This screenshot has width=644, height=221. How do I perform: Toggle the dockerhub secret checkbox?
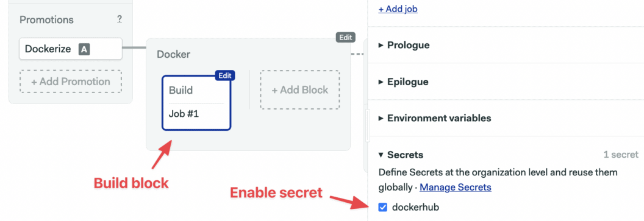click(x=383, y=208)
